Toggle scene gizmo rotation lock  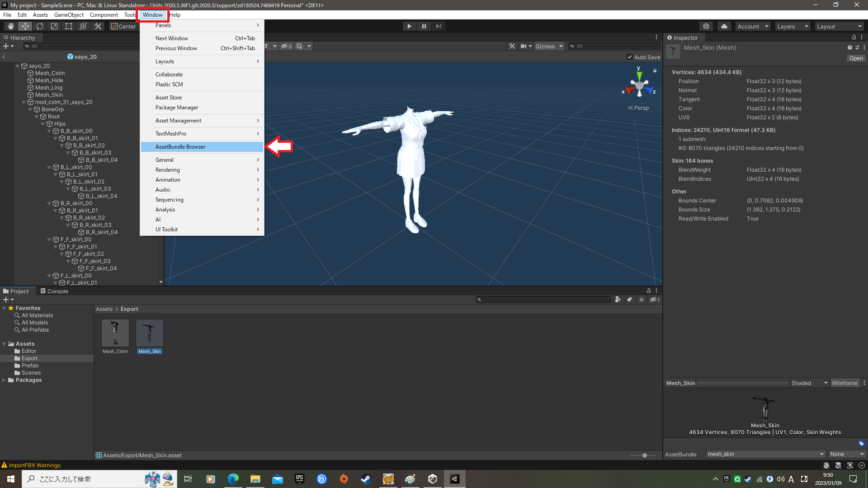coord(654,70)
